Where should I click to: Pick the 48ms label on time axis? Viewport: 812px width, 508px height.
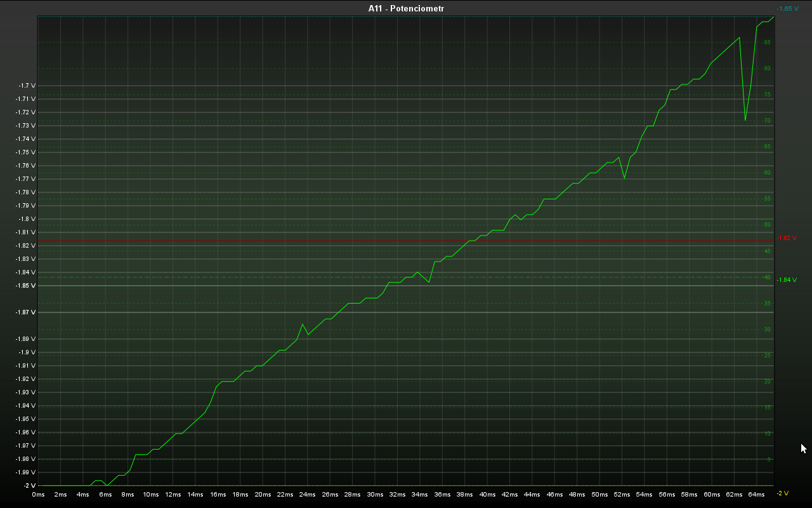[577, 495]
